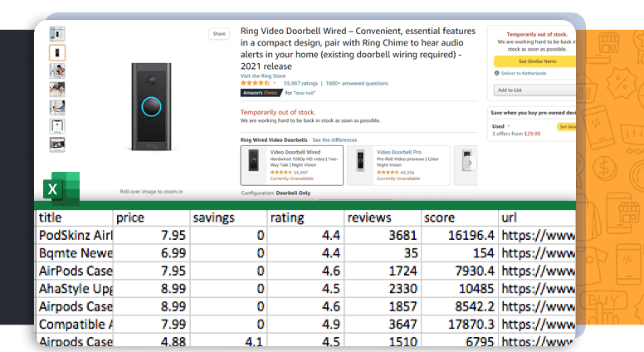644x352 pixels.
Task: Expand the Used offers chevron
Action: click(x=509, y=126)
